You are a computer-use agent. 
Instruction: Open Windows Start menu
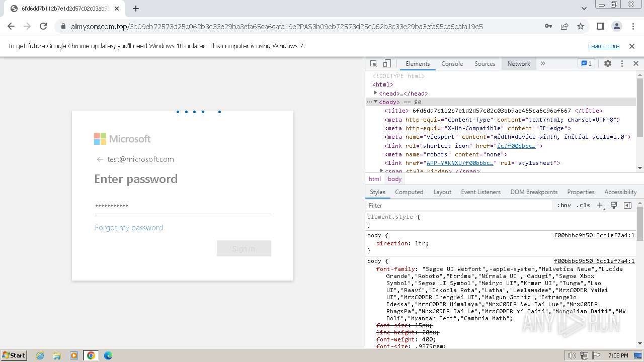(x=14, y=355)
